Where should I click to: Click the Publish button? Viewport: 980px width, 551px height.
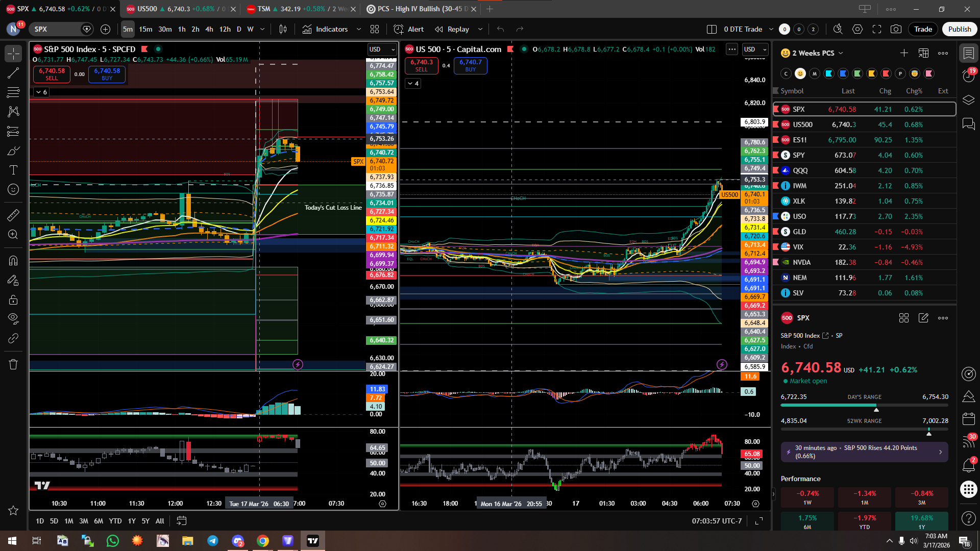point(960,29)
